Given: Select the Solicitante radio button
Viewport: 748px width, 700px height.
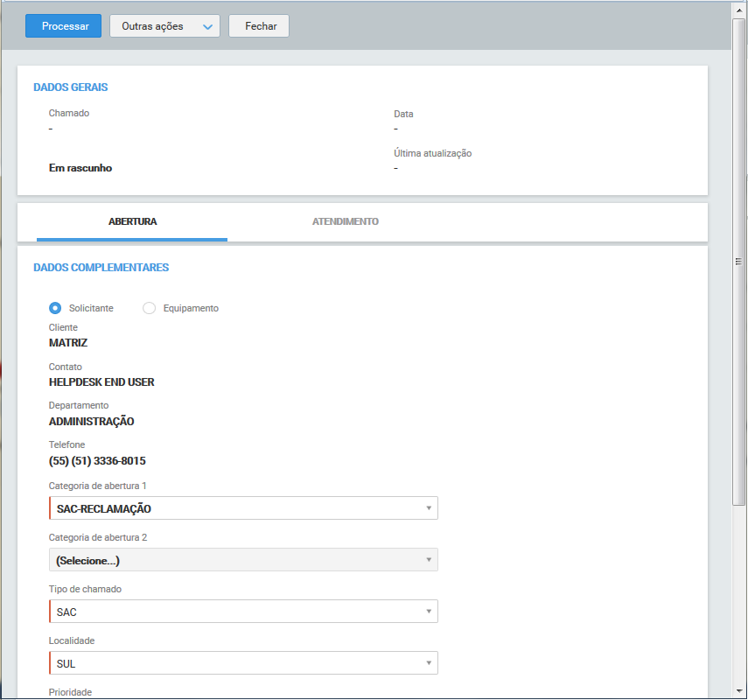Looking at the screenshot, I should coord(55,308).
